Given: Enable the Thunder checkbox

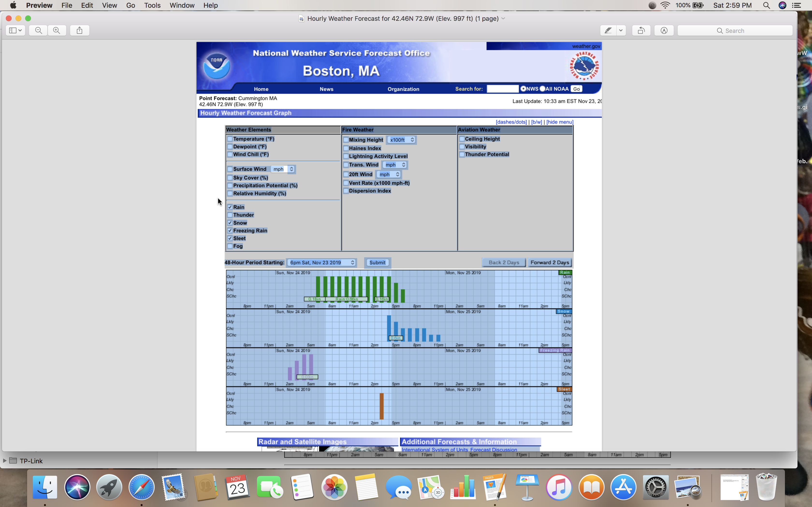Looking at the screenshot, I should (230, 215).
